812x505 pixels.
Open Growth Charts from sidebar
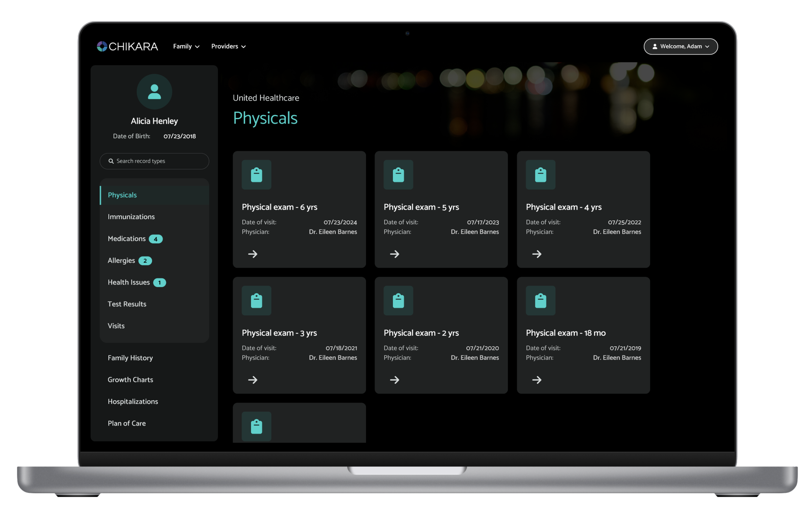coord(131,380)
